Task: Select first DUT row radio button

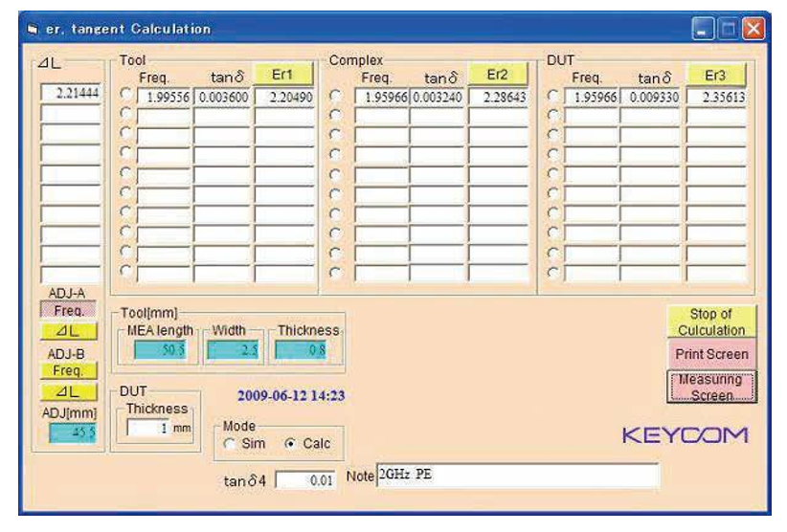Action: (553, 96)
